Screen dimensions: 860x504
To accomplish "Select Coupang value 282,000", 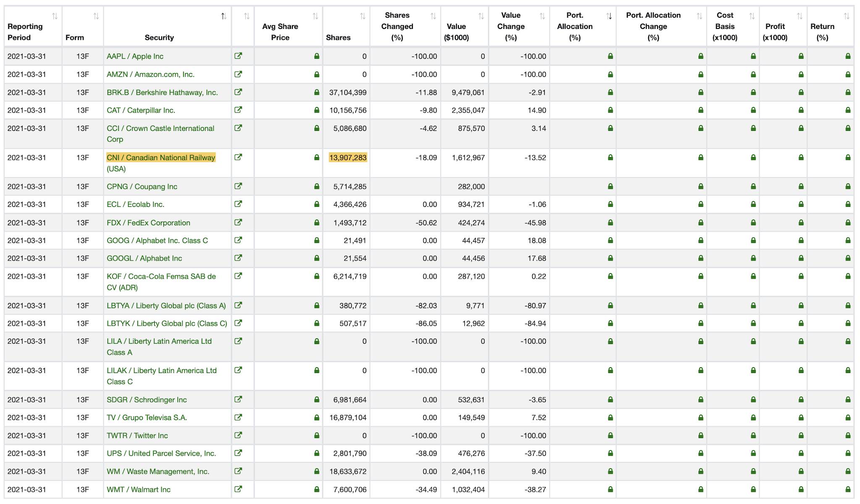I will point(471,186).
